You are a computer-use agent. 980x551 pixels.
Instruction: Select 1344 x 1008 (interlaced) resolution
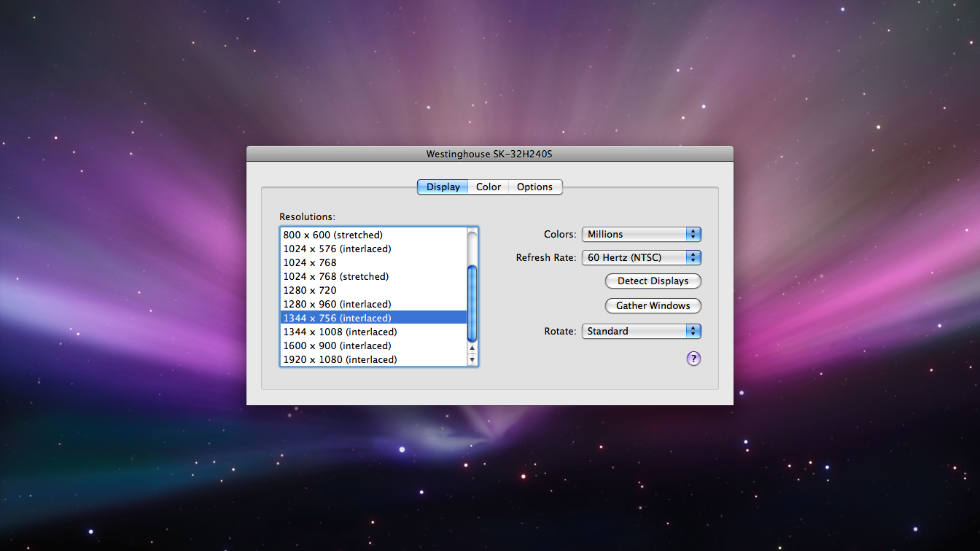click(x=373, y=332)
